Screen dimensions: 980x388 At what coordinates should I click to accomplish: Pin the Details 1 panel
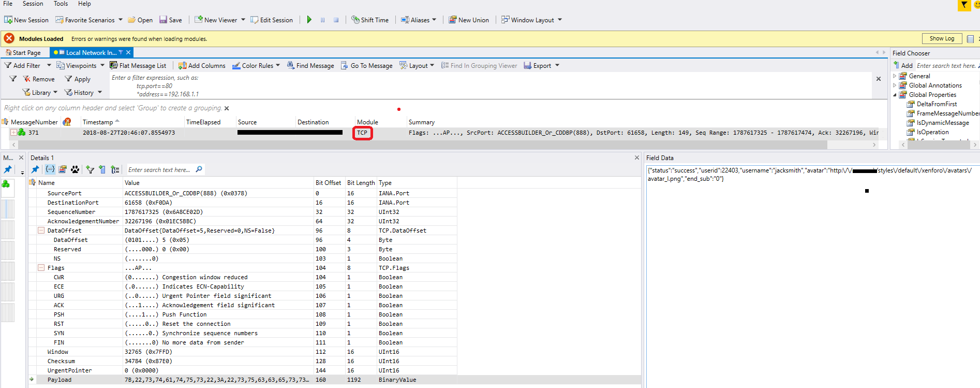click(x=35, y=169)
